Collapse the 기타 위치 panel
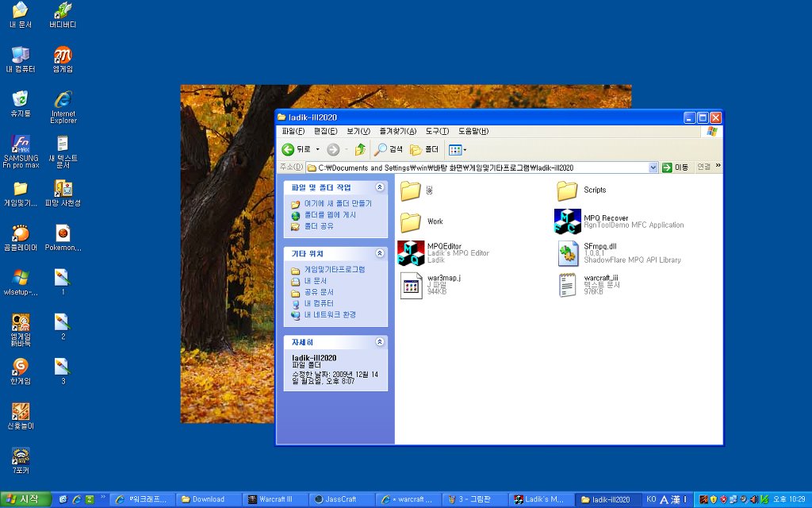Image resolution: width=812 pixels, height=508 pixels. pyautogui.click(x=380, y=253)
